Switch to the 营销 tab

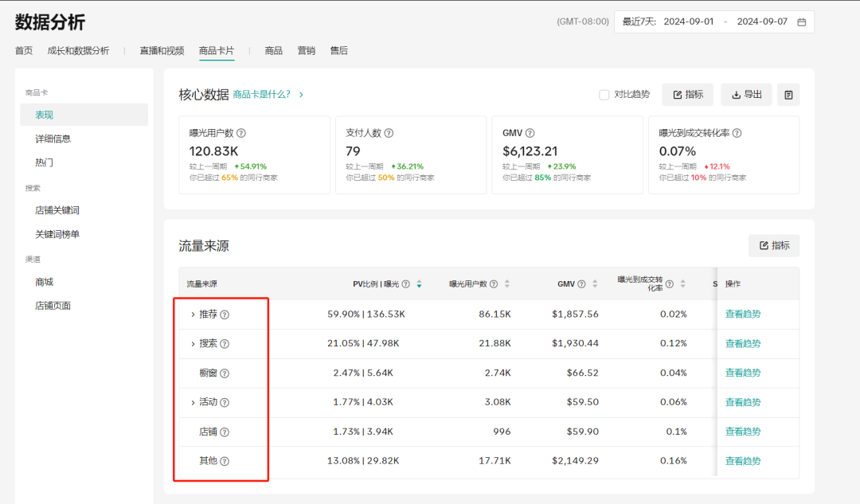(x=307, y=50)
